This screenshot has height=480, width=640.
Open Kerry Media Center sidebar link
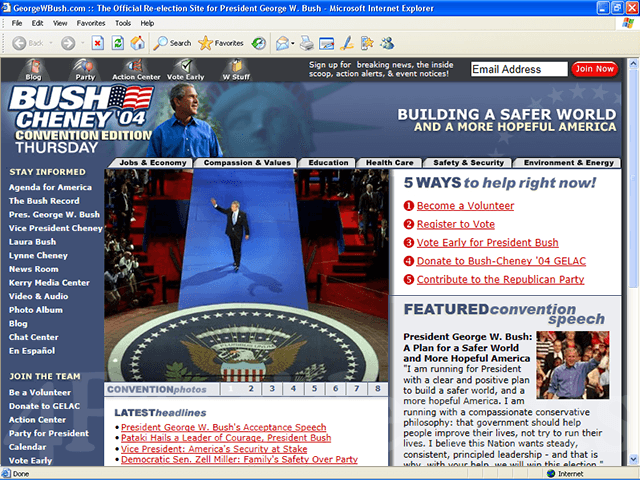(x=49, y=282)
